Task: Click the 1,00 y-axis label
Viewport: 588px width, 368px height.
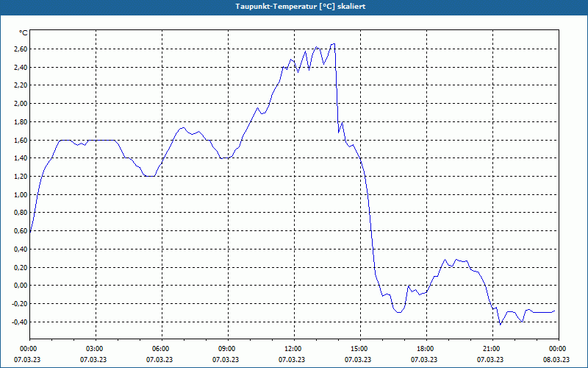Action: 21,195
